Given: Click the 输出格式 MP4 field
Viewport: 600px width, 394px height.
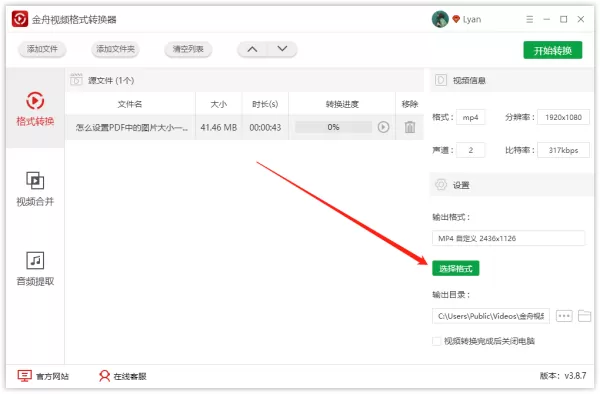Looking at the screenshot, I should (509, 238).
